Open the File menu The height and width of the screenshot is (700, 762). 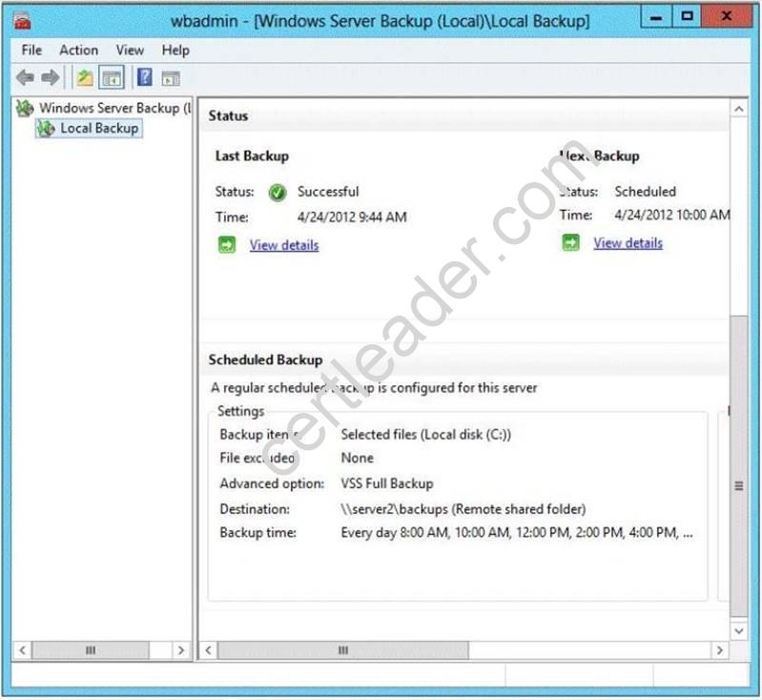point(31,50)
